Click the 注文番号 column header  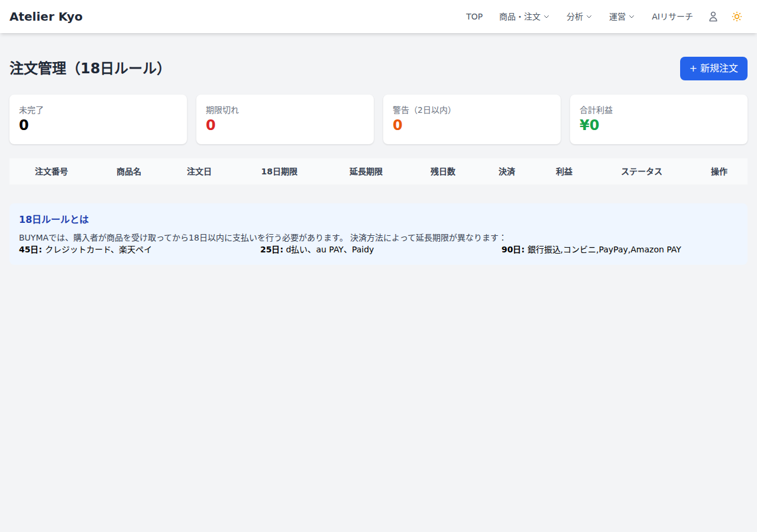[x=51, y=171]
